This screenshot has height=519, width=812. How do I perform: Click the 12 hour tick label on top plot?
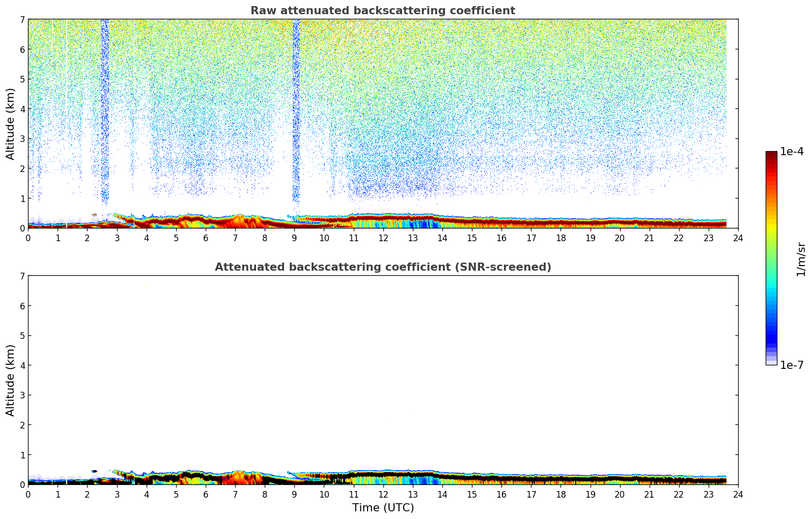[383, 238]
